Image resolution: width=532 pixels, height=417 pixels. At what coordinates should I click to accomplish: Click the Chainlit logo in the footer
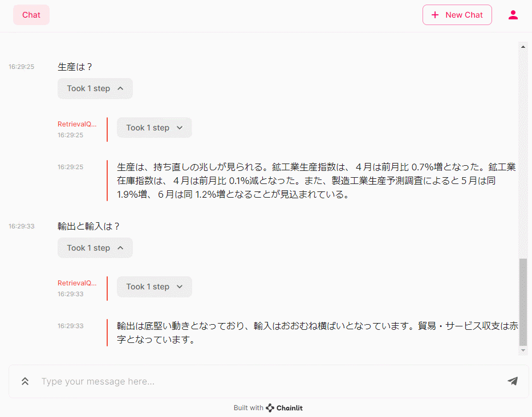click(x=285, y=408)
